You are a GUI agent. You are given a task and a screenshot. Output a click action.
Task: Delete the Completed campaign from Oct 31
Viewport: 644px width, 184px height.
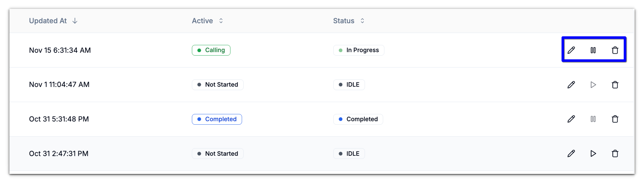coord(615,119)
